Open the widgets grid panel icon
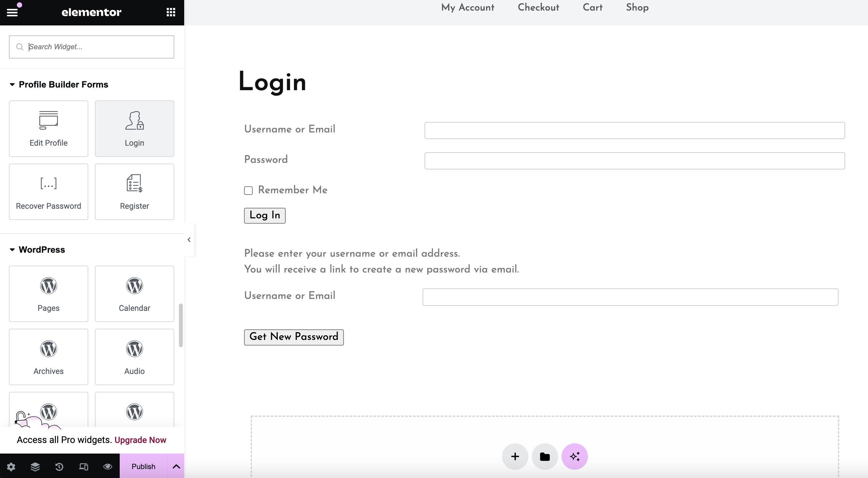This screenshot has height=478, width=868. point(171,13)
